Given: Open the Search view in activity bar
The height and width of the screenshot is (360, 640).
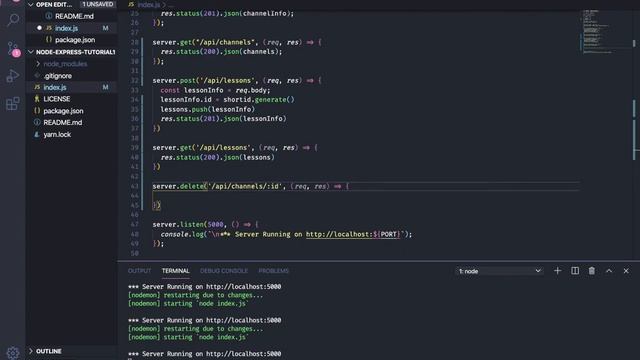Looking at the screenshot, I should pos(13,20).
